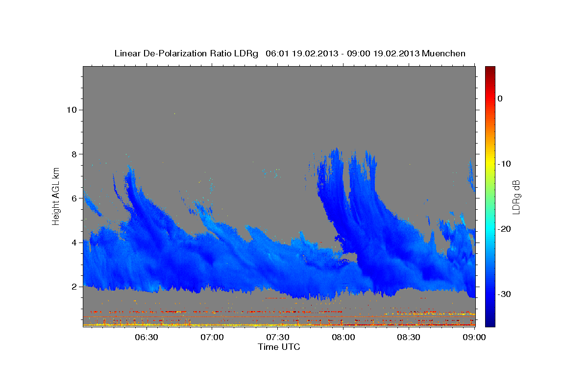Click the '07:00' time tick label

(x=213, y=338)
